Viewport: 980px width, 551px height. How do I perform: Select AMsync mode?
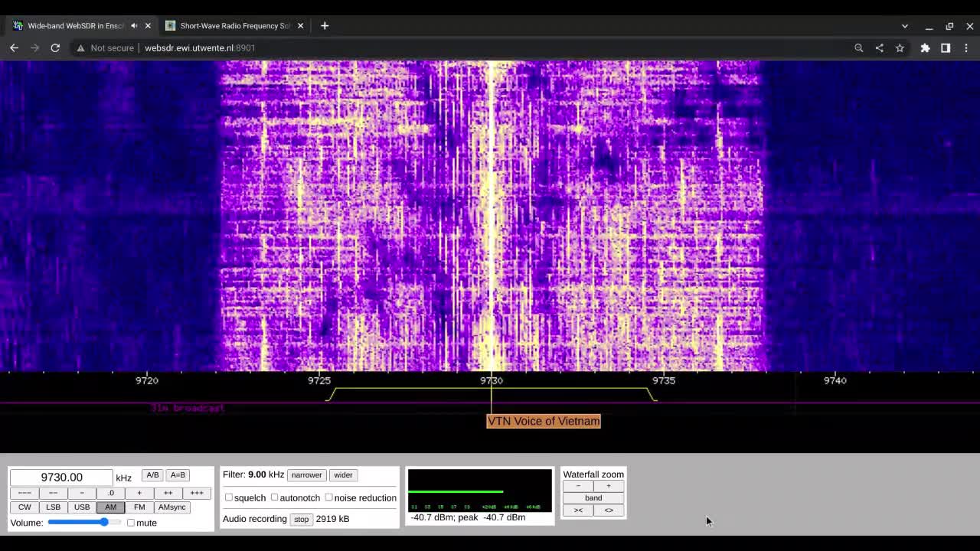tap(171, 507)
